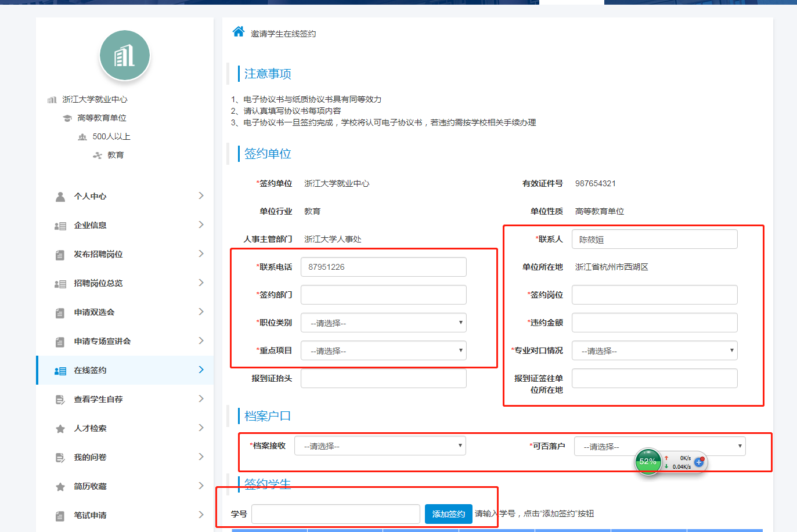The height and width of the screenshot is (532, 797).
Task: Click the 个人中心 person icon
Action: pos(60,197)
